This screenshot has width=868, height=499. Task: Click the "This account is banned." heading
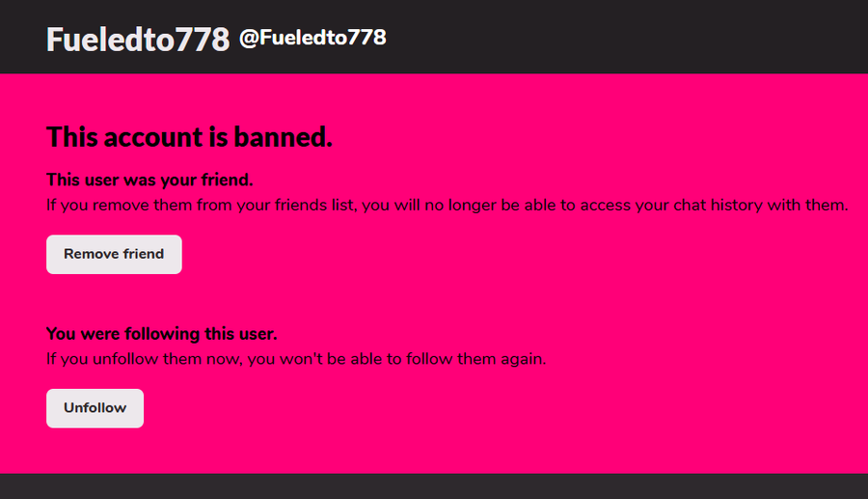(x=189, y=137)
